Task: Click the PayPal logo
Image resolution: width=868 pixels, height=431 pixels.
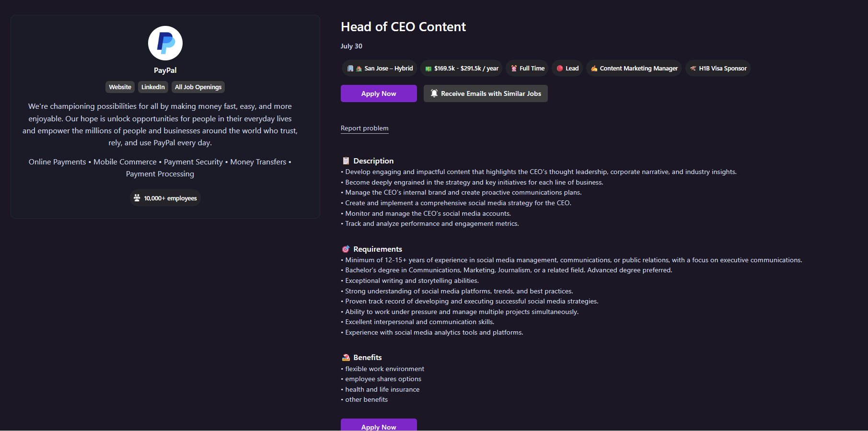Action: (x=165, y=43)
